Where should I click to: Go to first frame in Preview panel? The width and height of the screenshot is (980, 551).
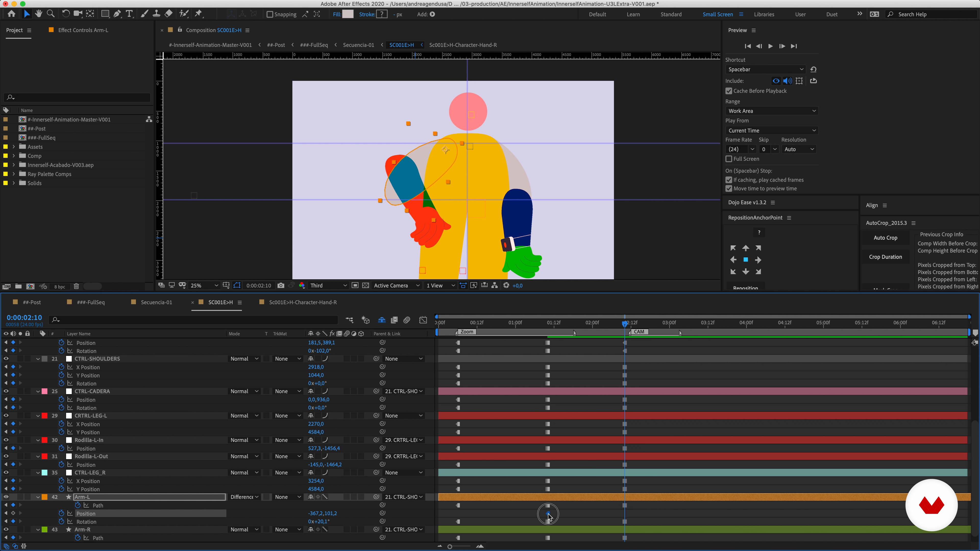(748, 46)
